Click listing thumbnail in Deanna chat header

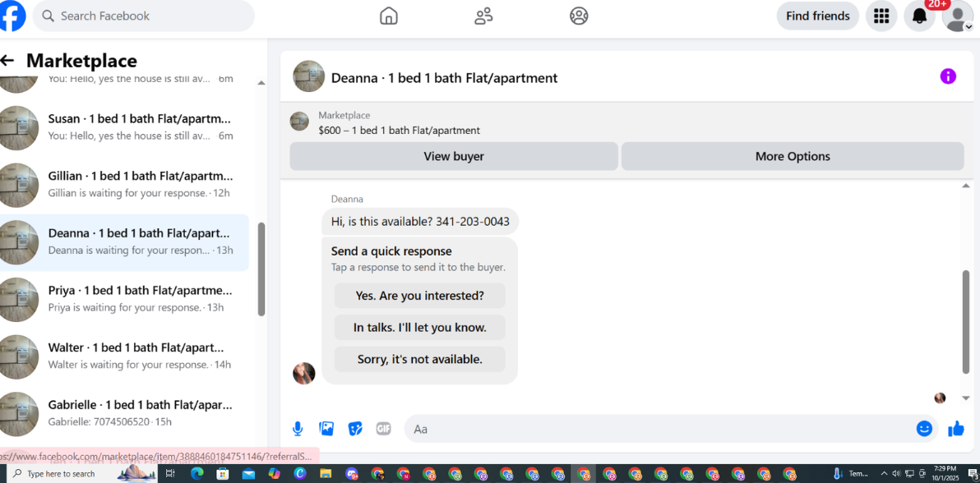click(x=309, y=76)
